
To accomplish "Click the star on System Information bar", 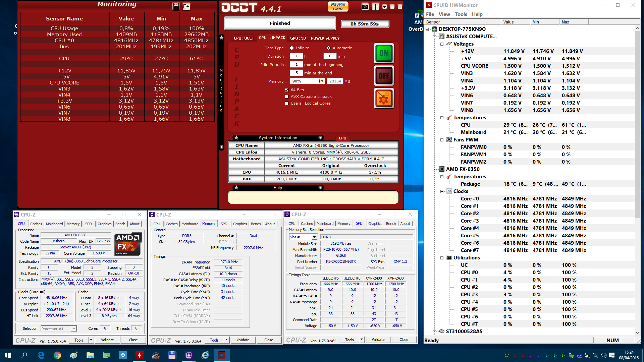I will point(236,137).
